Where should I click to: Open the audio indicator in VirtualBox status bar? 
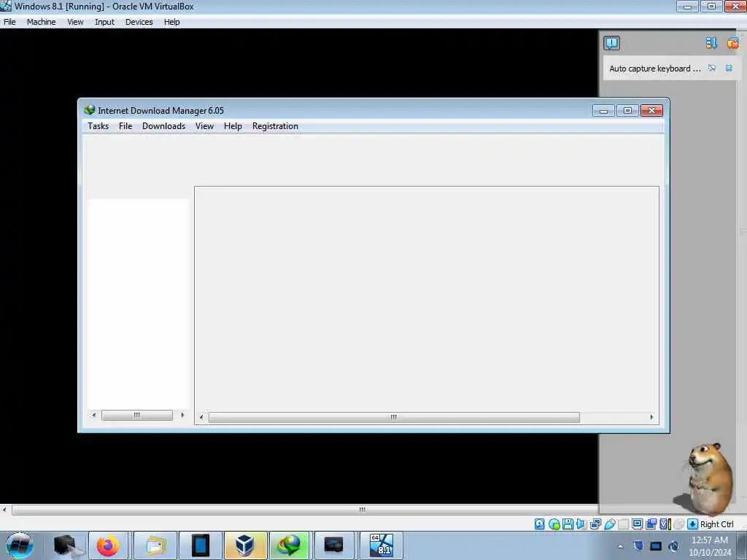click(x=581, y=524)
